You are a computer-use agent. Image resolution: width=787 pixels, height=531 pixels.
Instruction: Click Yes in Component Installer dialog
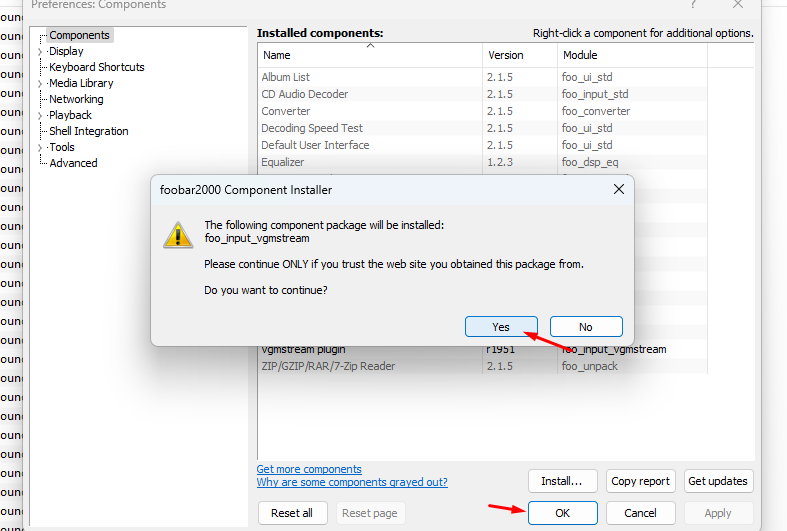501,327
